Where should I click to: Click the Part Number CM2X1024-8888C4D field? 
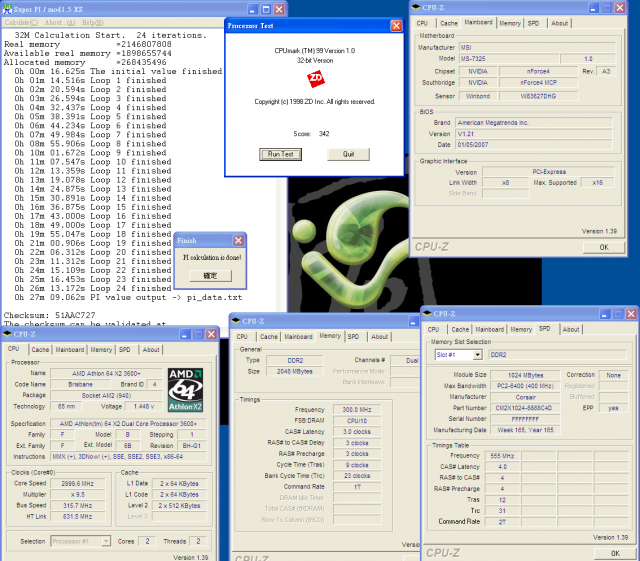click(525, 408)
